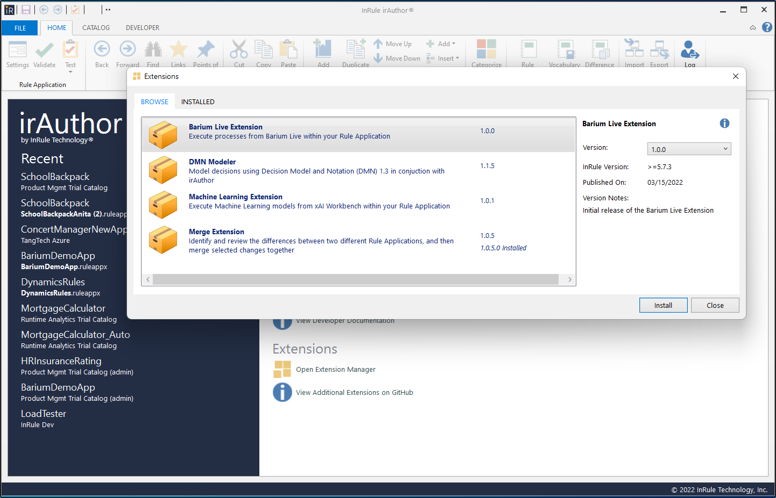The image size is (776, 498).
Task: Click the Back navigation icon
Action: tap(102, 49)
